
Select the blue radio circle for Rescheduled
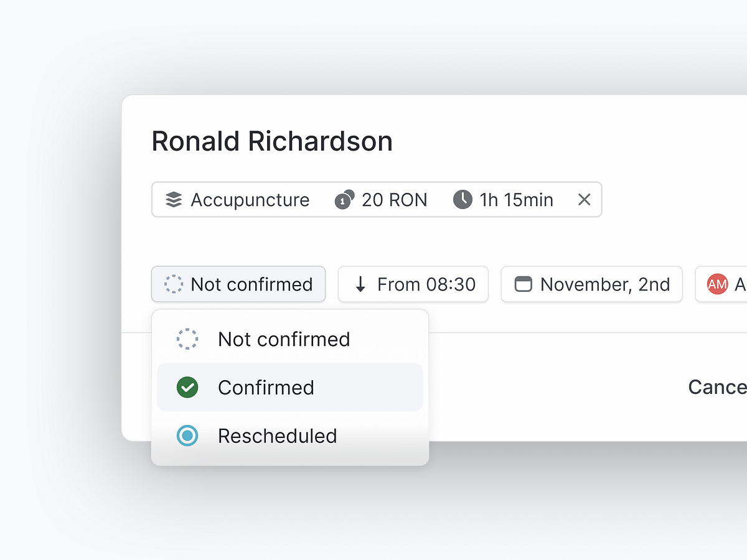pos(187,436)
